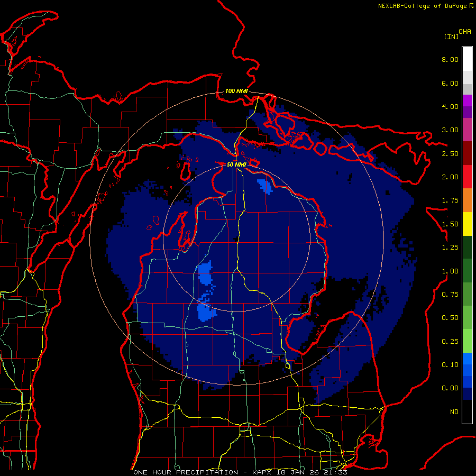The image size is (476, 476).
Task: Click the ONE HOUR PRECIPITATION title text
Action: click(x=186, y=472)
